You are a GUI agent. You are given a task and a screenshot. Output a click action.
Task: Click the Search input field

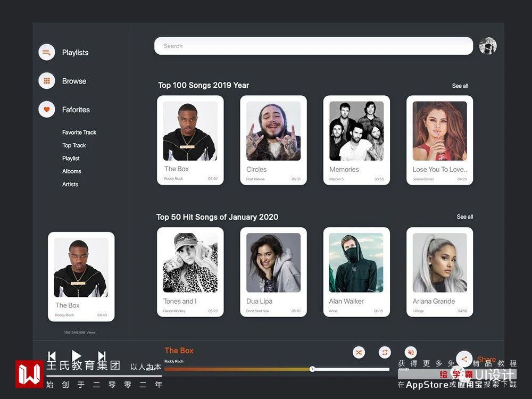coord(313,46)
